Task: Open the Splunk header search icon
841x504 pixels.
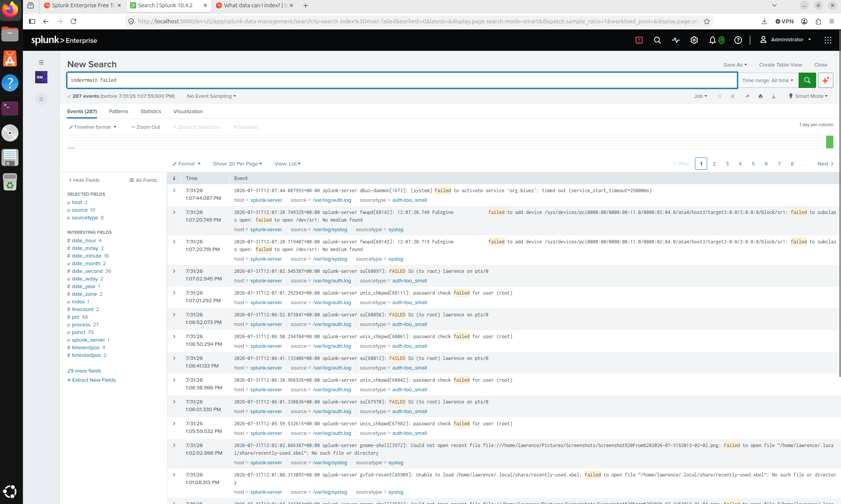Action: tap(657, 40)
